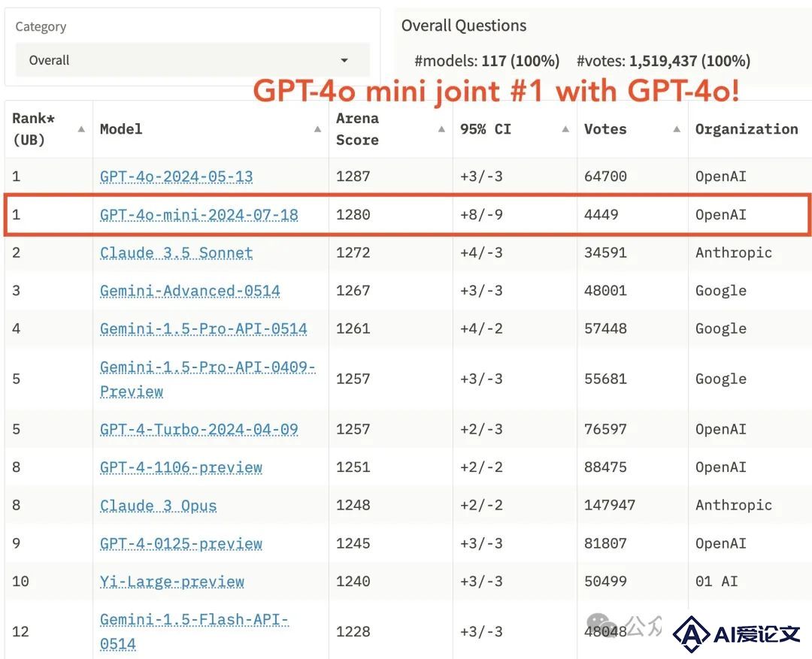Click rank 9 of GPT-4-0125-preview

pyautogui.click(x=17, y=543)
